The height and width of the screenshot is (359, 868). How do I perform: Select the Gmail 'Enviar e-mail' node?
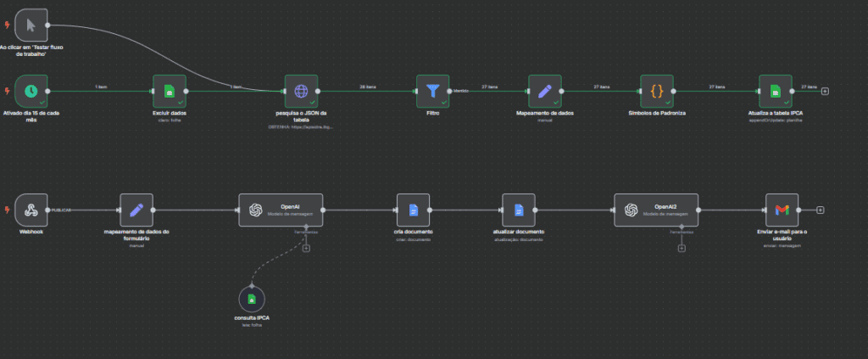click(x=782, y=210)
